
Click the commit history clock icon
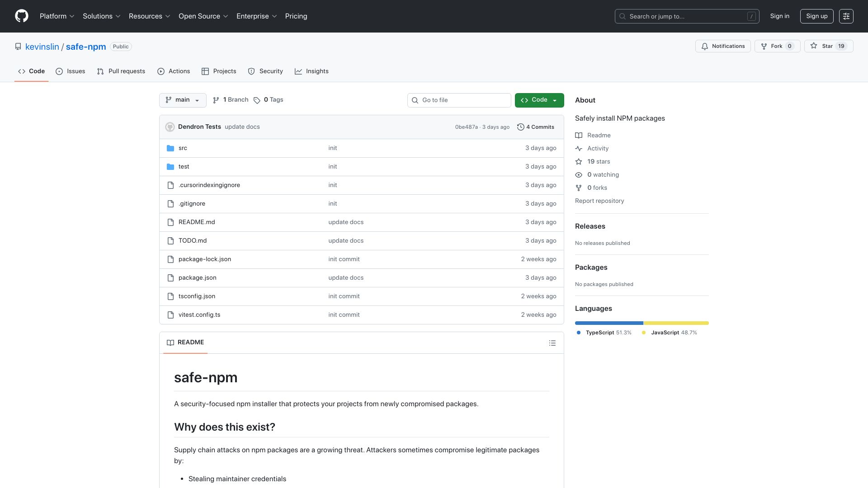520,127
